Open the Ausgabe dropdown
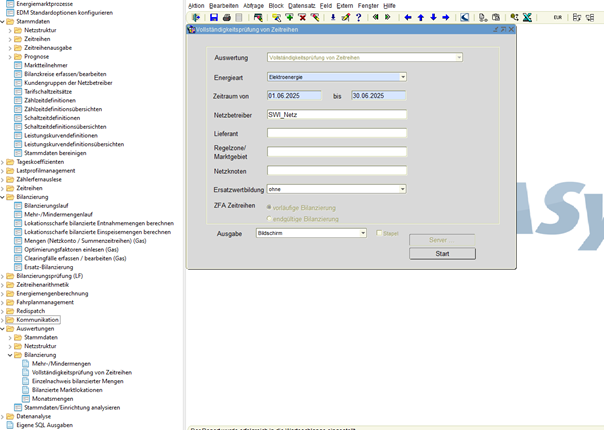Screen dimensions: 604x430 363,233
